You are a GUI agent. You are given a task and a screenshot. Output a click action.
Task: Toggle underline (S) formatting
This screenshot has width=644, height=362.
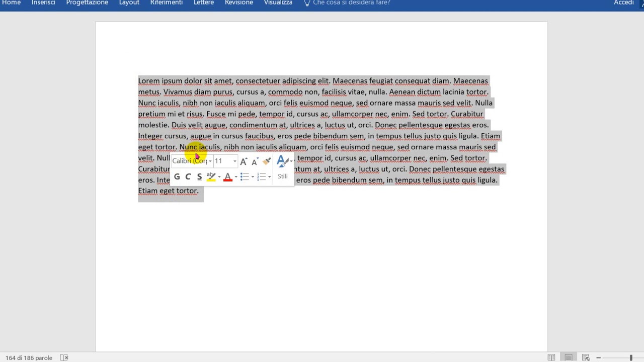(199, 176)
